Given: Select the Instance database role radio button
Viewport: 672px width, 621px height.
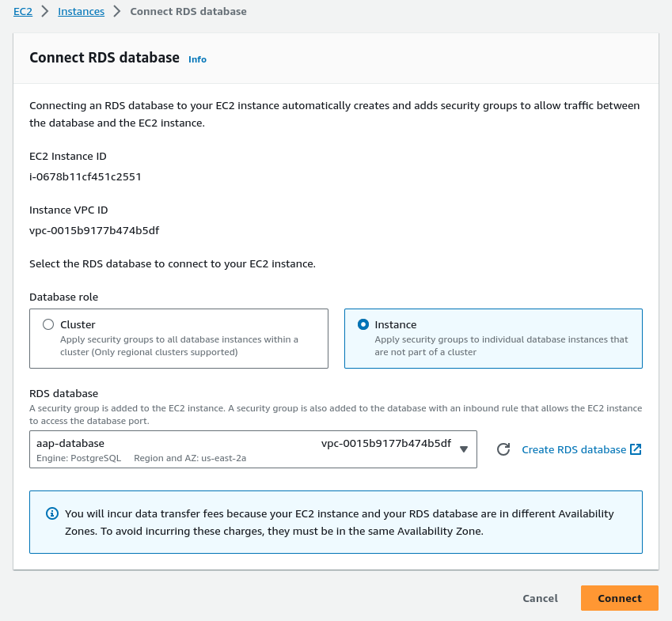Looking at the screenshot, I should click(x=363, y=324).
